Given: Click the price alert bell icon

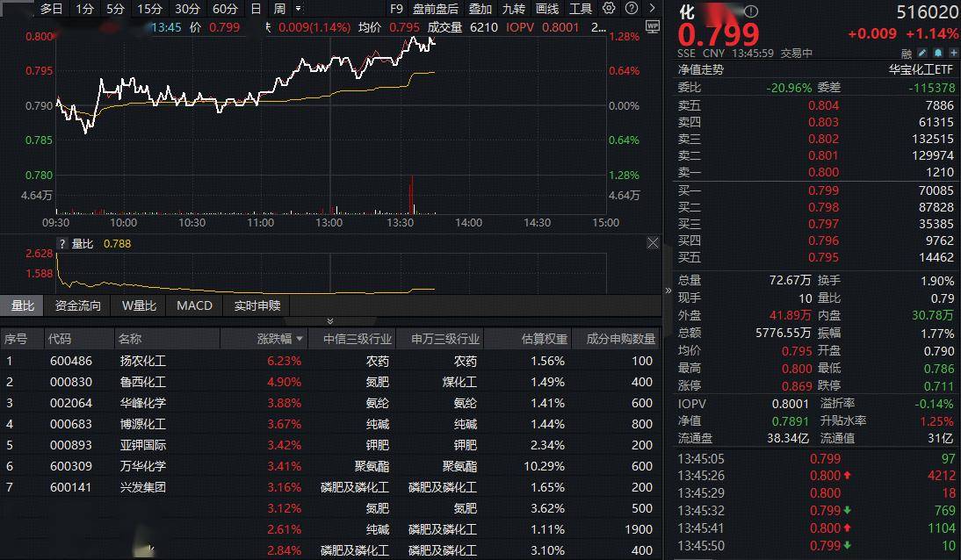Looking at the screenshot, I should click(x=937, y=54).
